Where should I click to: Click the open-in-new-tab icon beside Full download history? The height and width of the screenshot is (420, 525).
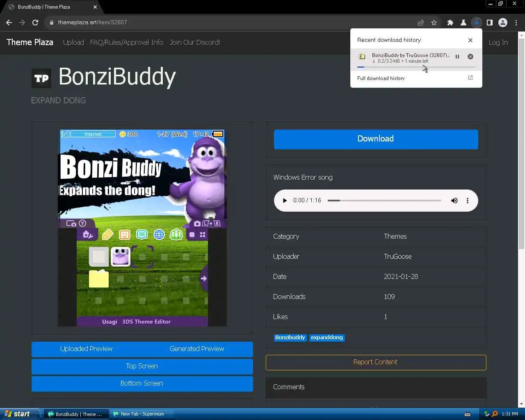pyautogui.click(x=470, y=78)
